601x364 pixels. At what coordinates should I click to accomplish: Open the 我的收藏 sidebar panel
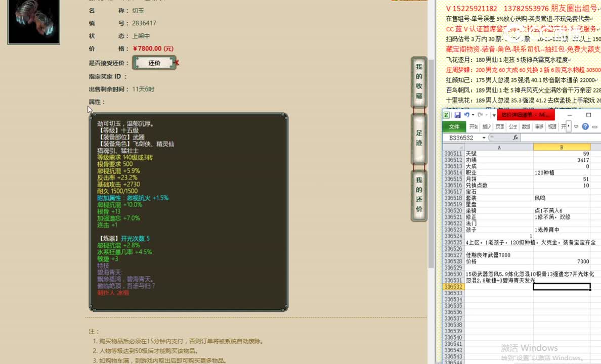click(418, 81)
